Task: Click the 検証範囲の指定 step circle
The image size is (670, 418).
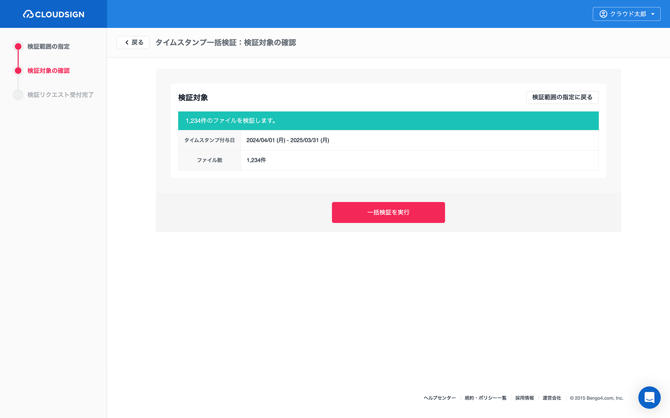Action: click(x=18, y=47)
